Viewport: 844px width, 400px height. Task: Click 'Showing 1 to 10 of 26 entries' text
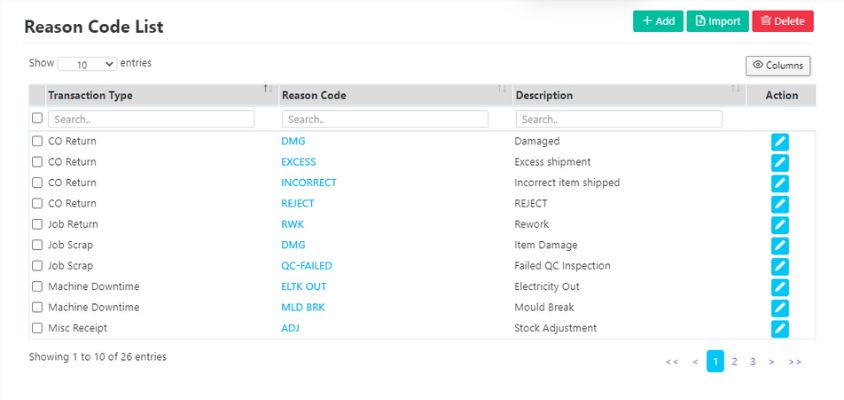(x=97, y=356)
